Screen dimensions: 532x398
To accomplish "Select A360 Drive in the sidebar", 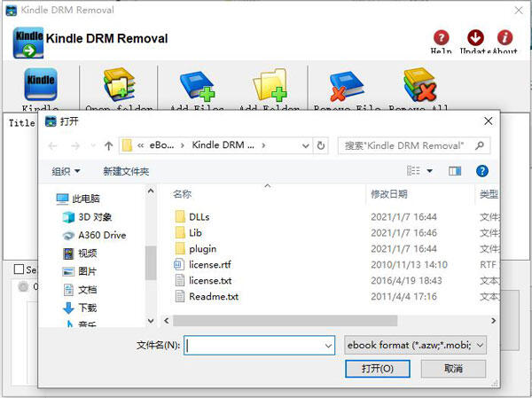I will click(x=95, y=235).
